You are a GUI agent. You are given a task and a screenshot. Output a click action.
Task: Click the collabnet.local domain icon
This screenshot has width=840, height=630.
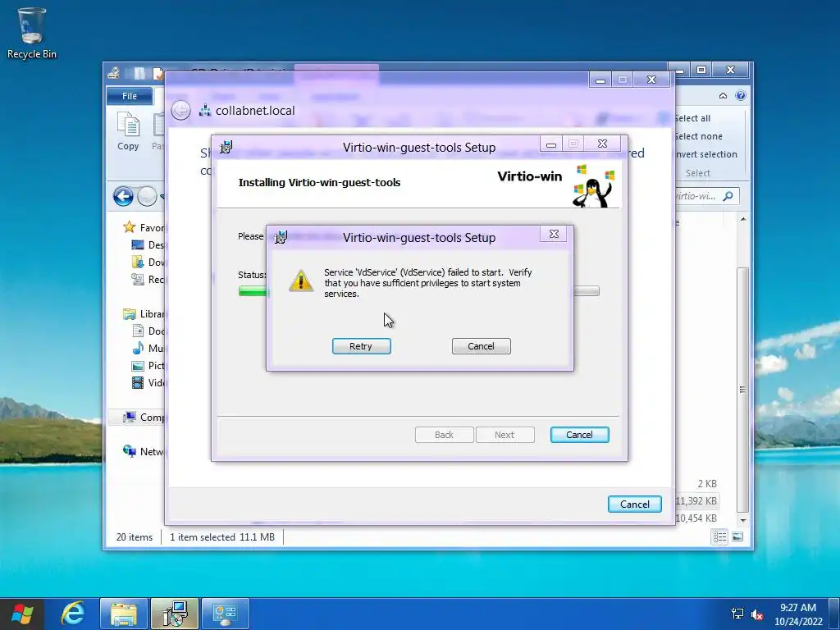coord(204,111)
